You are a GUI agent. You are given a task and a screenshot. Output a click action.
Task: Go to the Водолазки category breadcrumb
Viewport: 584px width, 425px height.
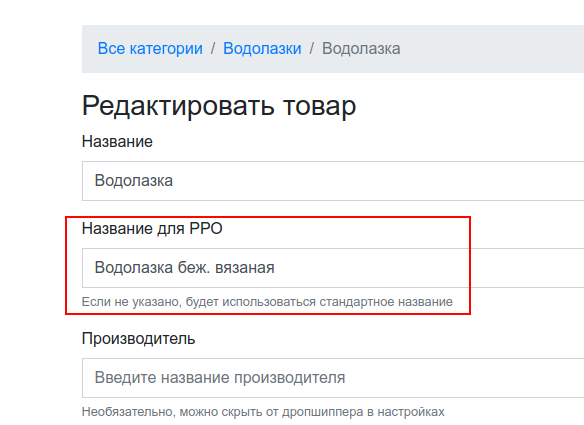point(262,48)
